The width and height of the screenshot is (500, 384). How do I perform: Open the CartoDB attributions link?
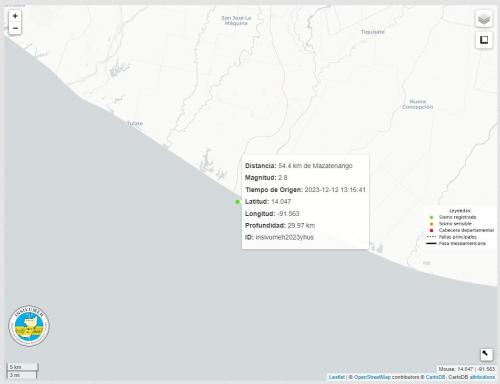482,377
